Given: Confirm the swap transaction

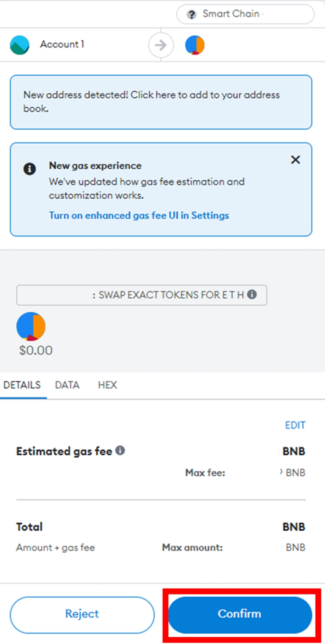Looking at the screenshot, I should 240,614.
